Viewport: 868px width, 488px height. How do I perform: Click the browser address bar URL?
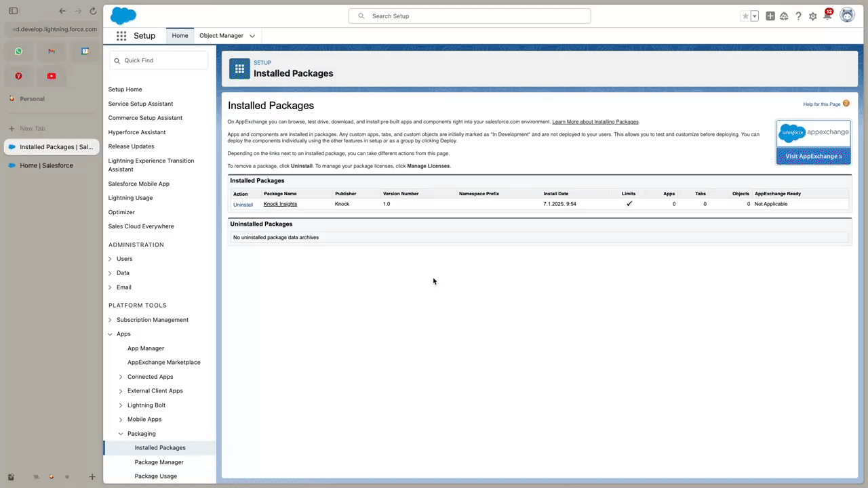[56, 29]
